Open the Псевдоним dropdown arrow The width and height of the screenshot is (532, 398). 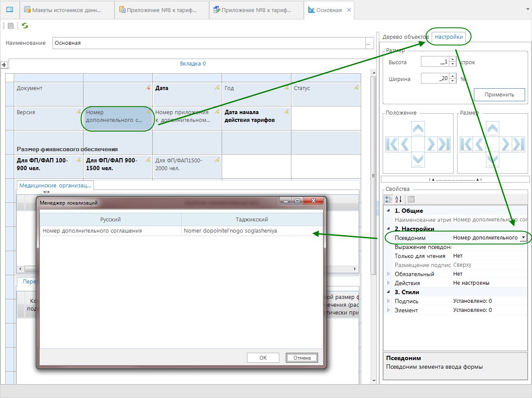tap(523, 237)
